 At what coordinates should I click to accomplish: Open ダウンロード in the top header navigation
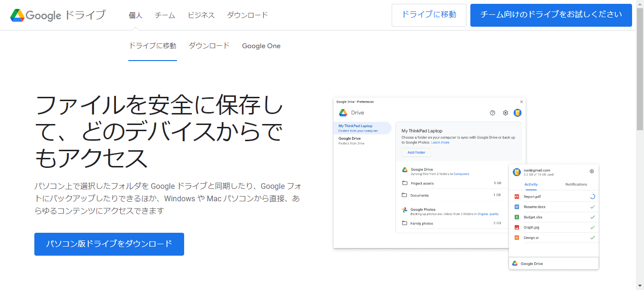[x=248, y=15]
